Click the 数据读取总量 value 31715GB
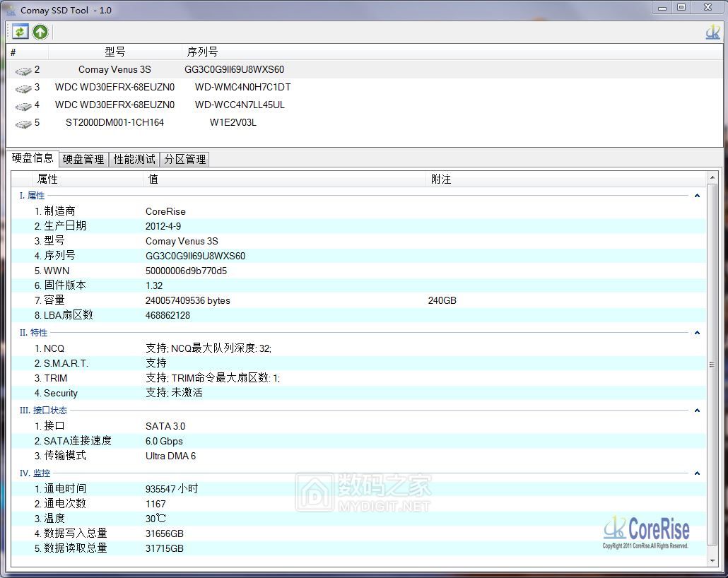Viewport: 728px width, 578px height. click(x=165, y=548)
